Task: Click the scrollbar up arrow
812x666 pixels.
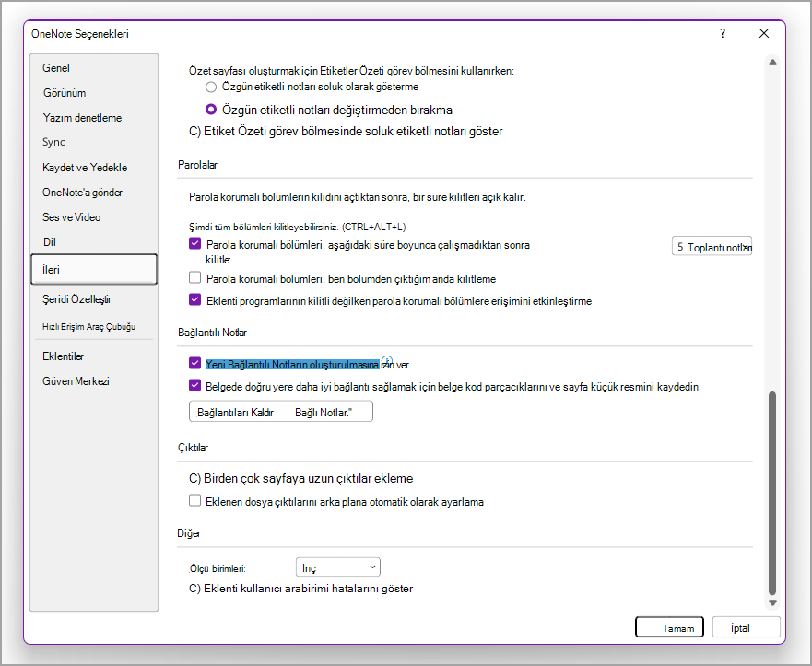Action: pos(772,62)
